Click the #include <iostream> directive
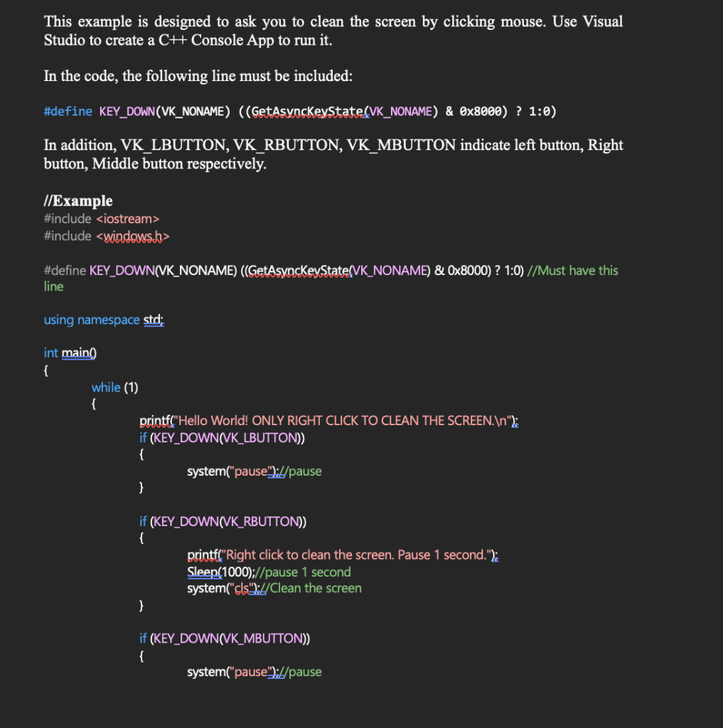The image size is (723, 728). click(100, 219)
